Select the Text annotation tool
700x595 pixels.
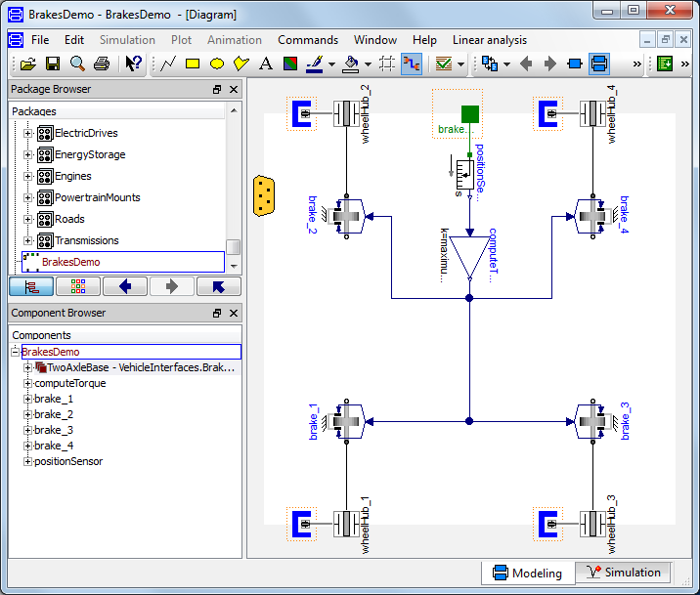click(265, 64)
